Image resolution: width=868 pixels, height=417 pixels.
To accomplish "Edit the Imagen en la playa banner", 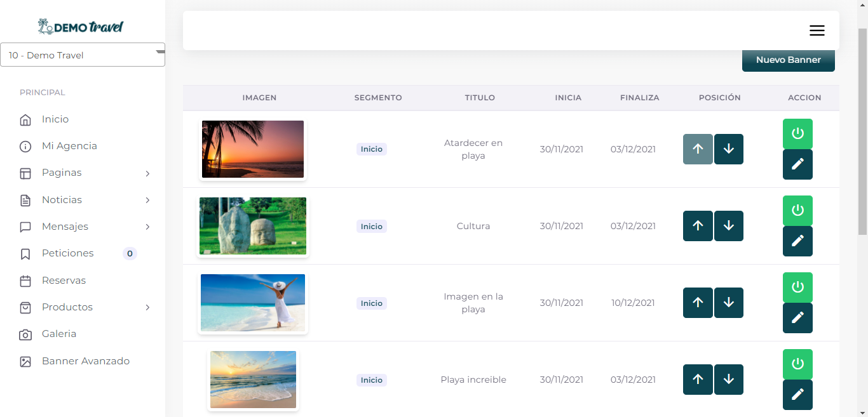I will tap(797, 318).
